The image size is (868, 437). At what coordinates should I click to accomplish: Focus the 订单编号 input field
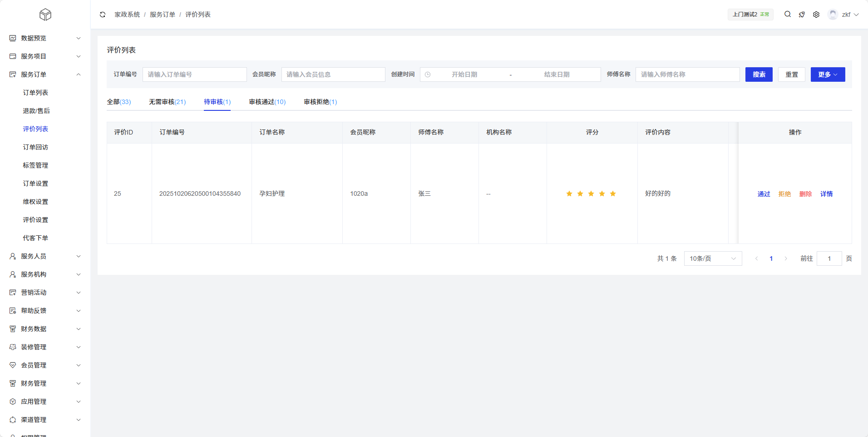coord(194,74)
